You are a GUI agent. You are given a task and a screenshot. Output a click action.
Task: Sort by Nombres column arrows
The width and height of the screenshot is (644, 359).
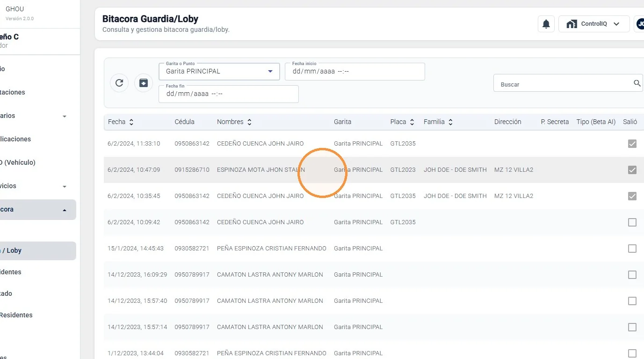(250, 122)
